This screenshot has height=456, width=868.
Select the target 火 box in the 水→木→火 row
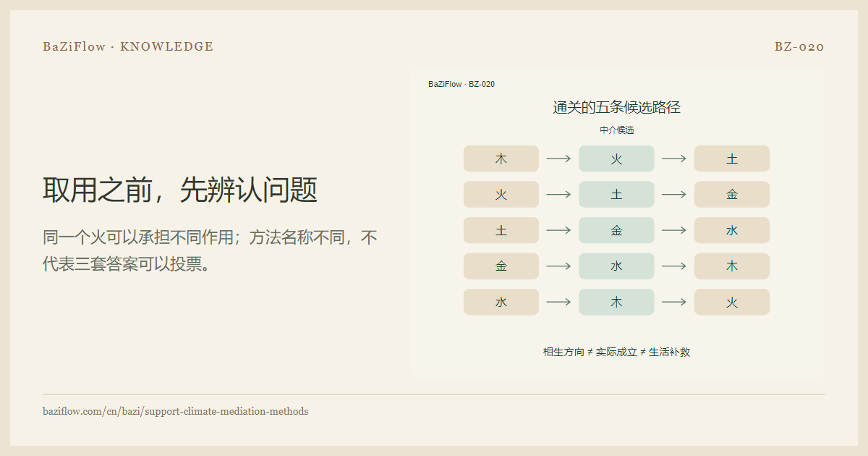(x=732, y=302)
